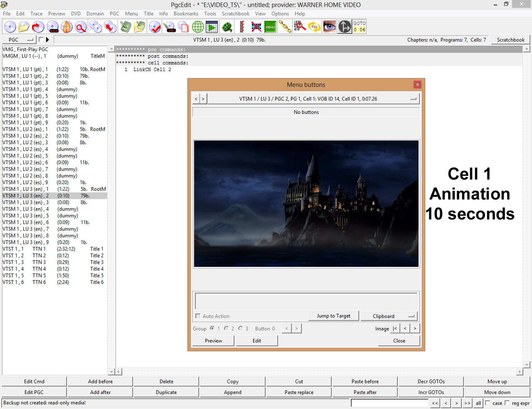
Task: Click the preview play window icon
Action: [x=212, y=27]
